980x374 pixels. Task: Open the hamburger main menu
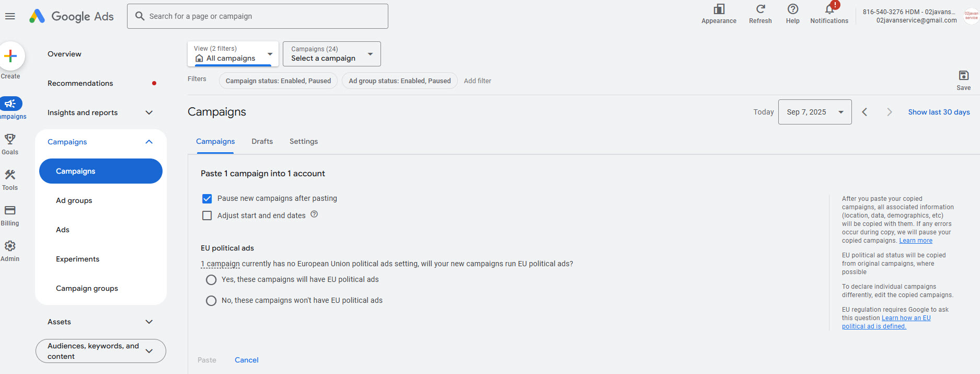(x=10, y=16)
